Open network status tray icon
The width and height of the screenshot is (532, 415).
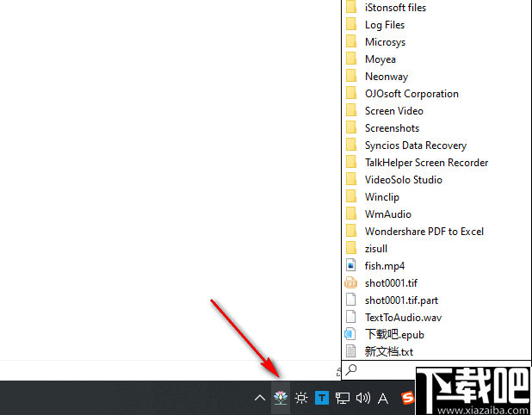tap(343, 398)
